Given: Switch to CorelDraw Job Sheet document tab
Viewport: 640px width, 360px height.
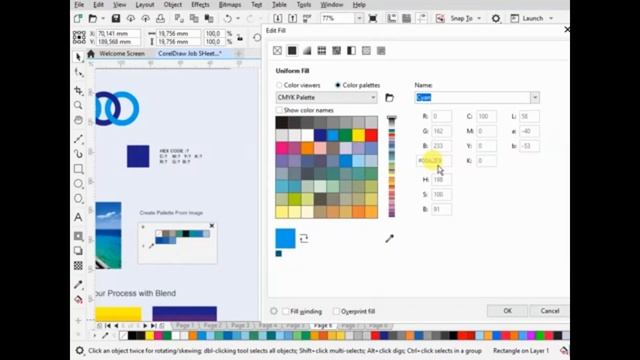Looking at the screenshot, I should [190, 53].
